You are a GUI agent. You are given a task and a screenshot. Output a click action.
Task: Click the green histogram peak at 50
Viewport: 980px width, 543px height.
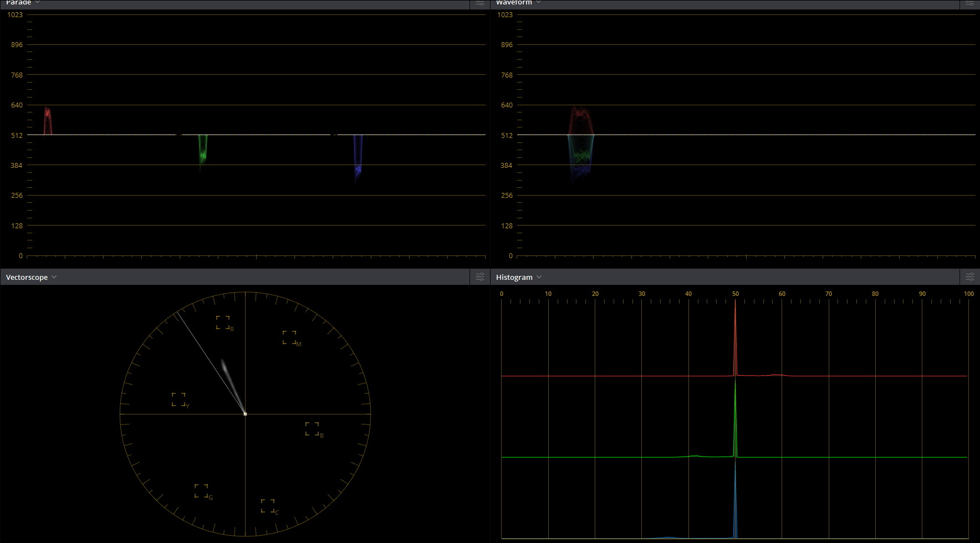[736, 418]
